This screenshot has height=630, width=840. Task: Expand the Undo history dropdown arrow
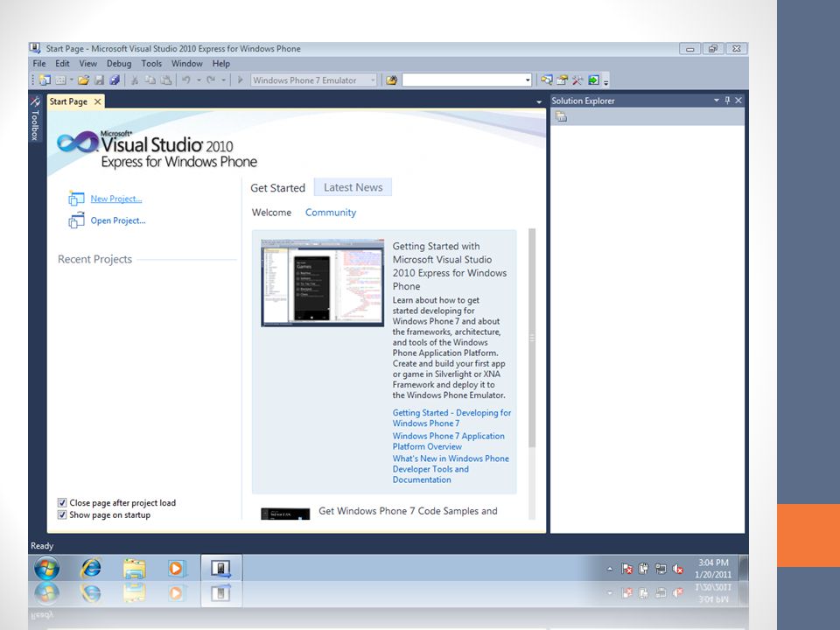click(x=199, y=80)
